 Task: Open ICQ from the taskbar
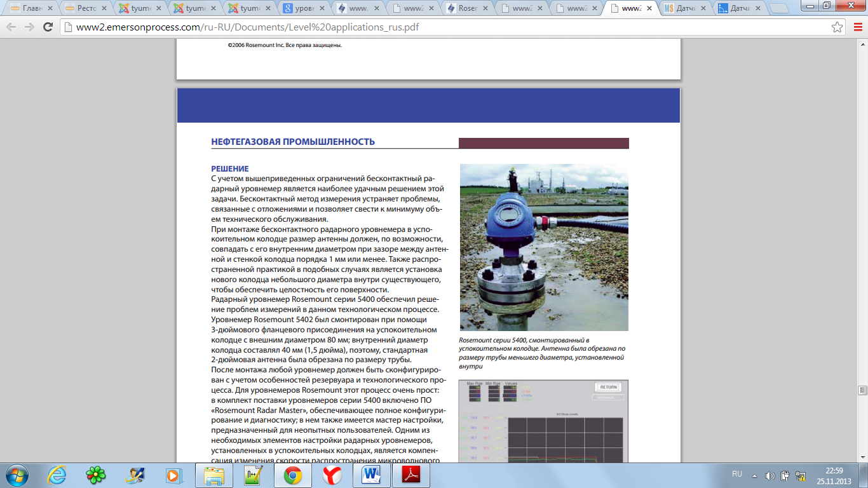[96, 475]
